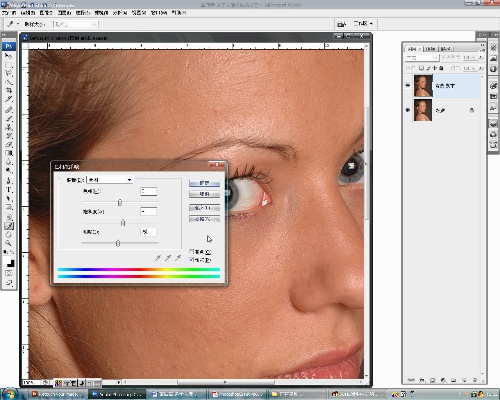The height and width of the screenshot is (400, 500).
Task: Select the Path Selection tool
Action: [x=9, y=198]
